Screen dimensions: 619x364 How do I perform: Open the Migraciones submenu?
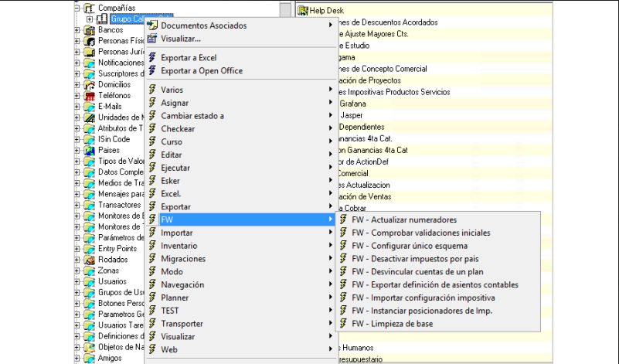point(240,259)
